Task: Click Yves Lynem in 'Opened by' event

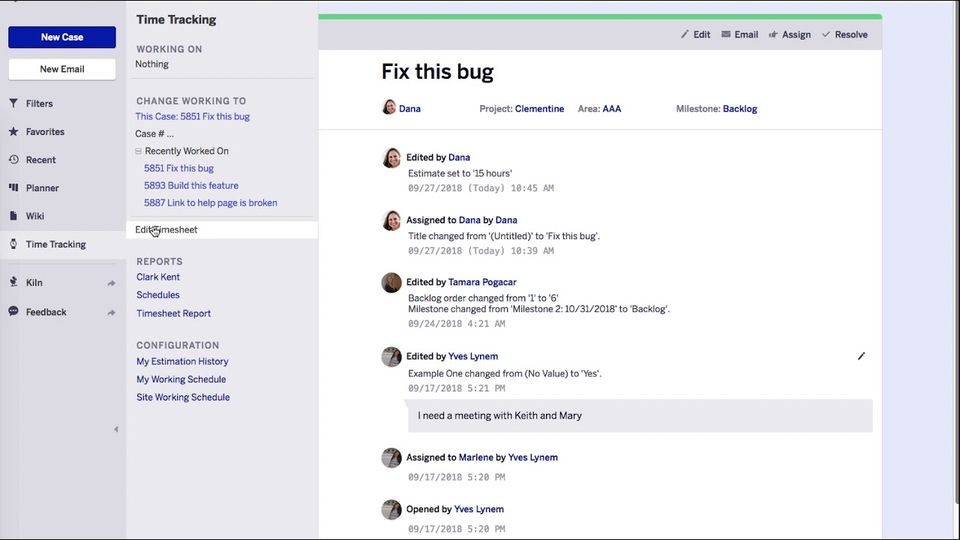Action: (479, 509)
